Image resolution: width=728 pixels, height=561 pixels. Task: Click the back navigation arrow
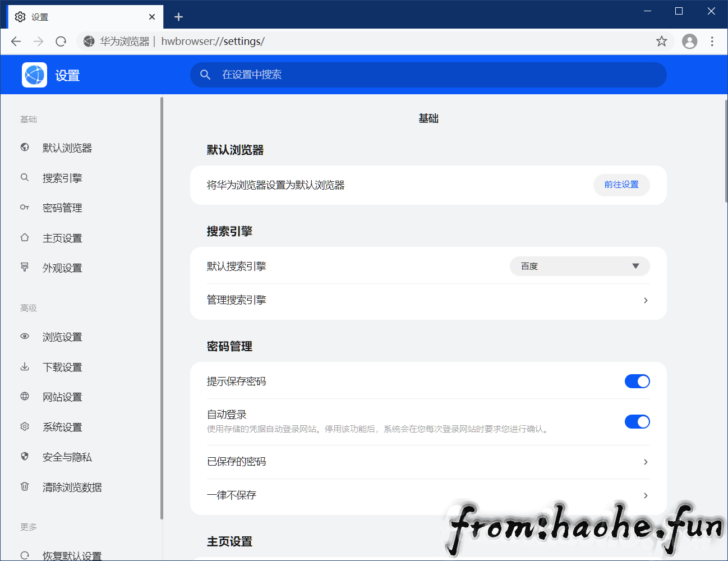16,41
